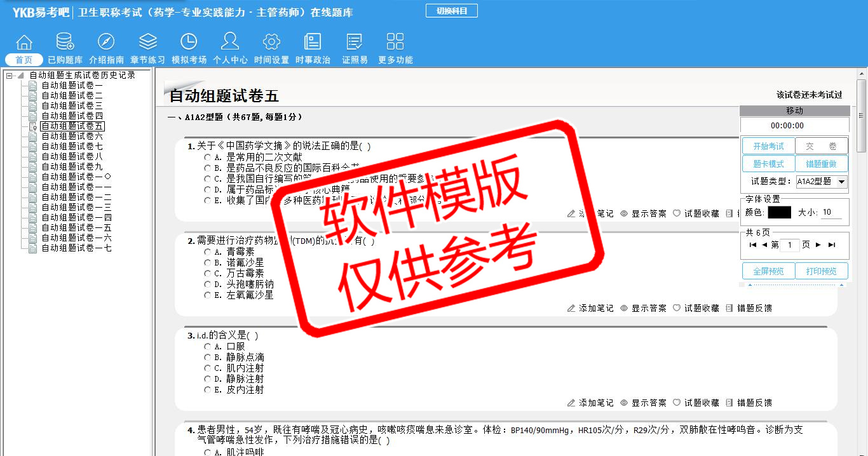The width and height of the screenshot is (868, 456).
Task: Open 证照易 checklist icon
Action: 355,43
